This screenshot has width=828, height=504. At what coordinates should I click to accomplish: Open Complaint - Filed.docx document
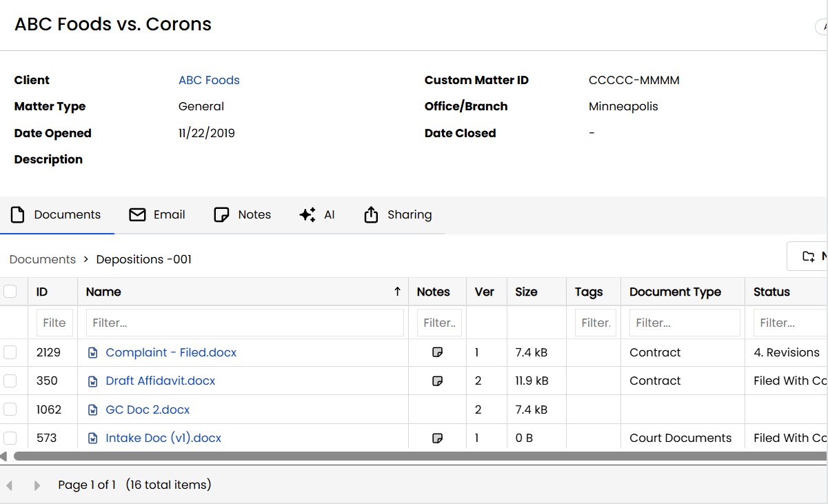(x=171, y=352)
